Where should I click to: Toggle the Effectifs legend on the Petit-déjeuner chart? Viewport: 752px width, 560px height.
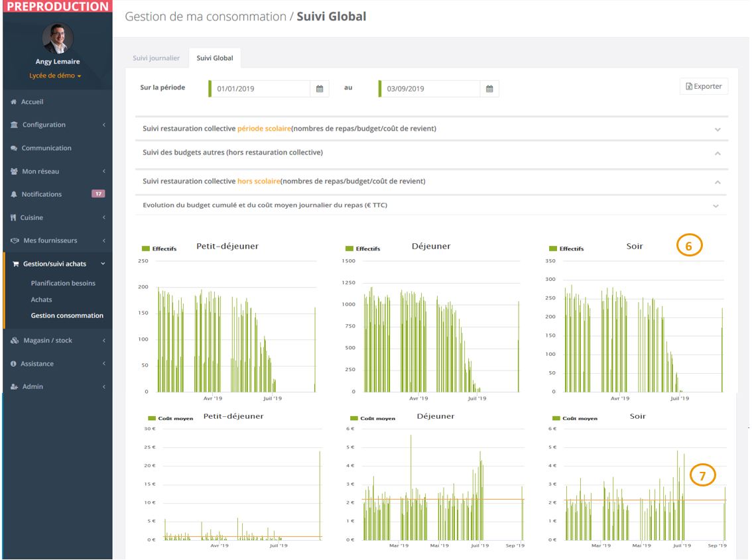[159, 249]
